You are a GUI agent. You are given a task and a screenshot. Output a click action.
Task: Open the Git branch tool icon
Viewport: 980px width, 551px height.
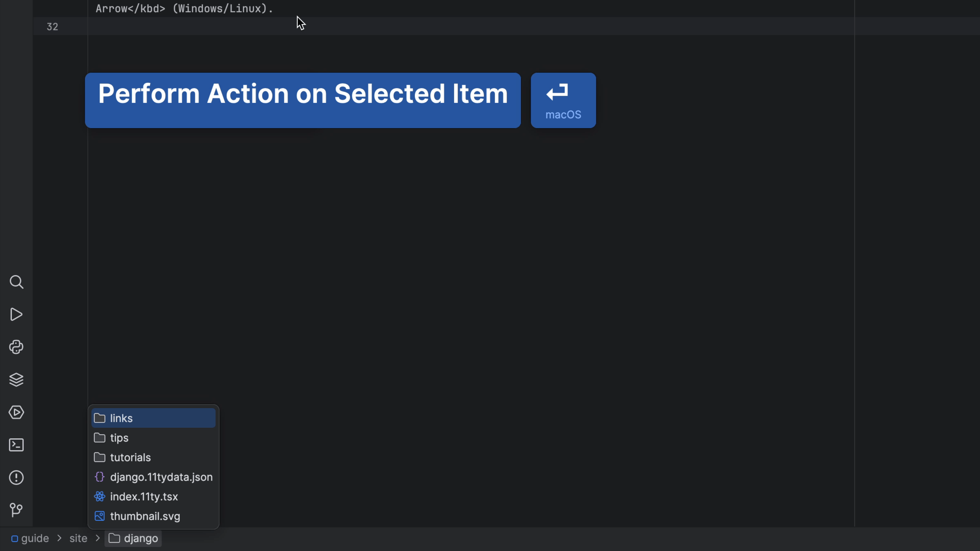tap(16, 510)
